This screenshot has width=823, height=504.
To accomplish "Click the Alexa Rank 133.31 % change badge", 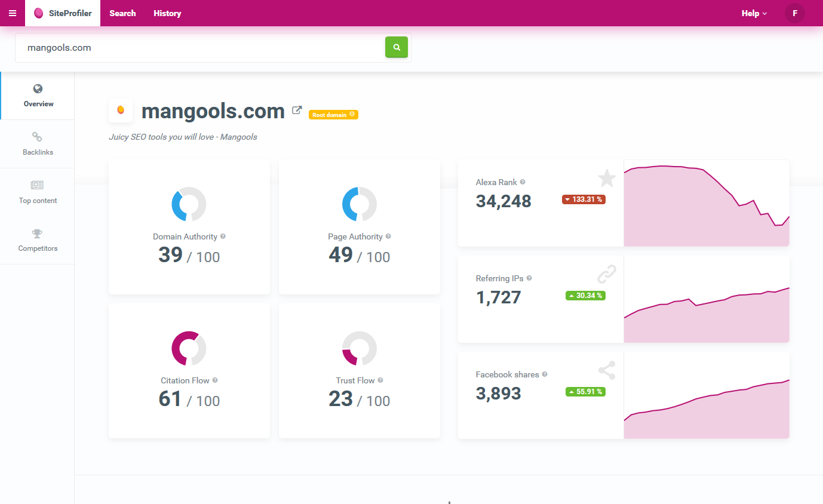I will (584, 199).
